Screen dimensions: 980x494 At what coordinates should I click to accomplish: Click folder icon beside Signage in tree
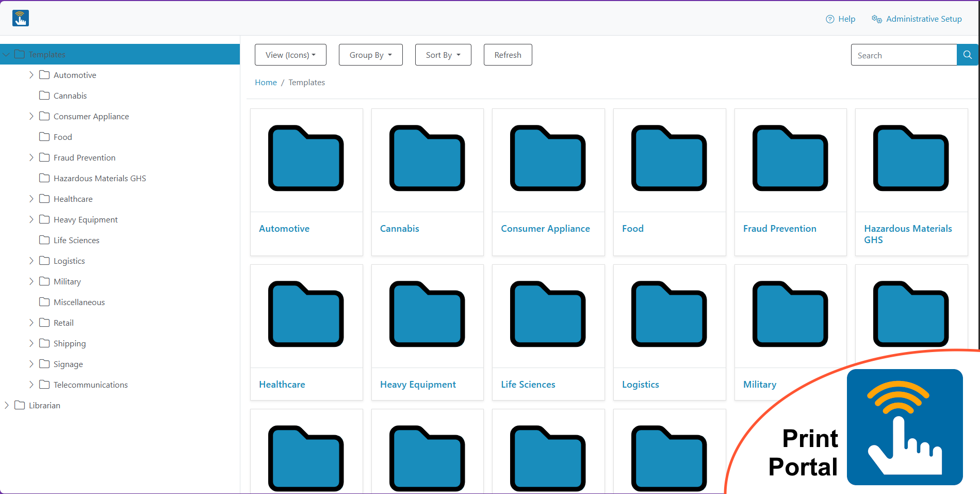45,364
